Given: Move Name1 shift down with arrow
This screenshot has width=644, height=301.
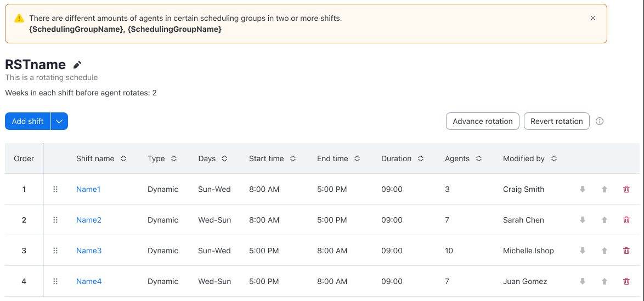Looking at the screenshot, I should coord(582,189).
